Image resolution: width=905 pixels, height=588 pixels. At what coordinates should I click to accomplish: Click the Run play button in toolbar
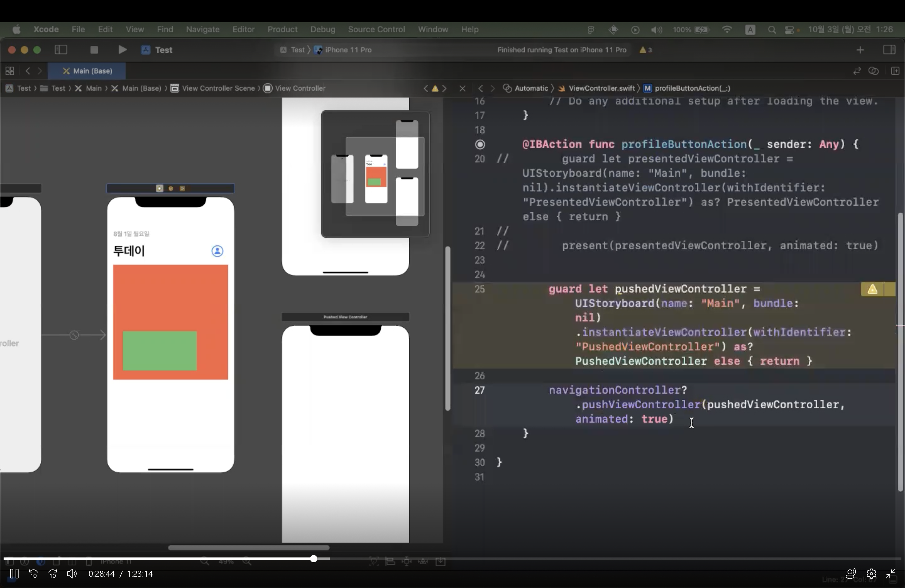[122, 50]
